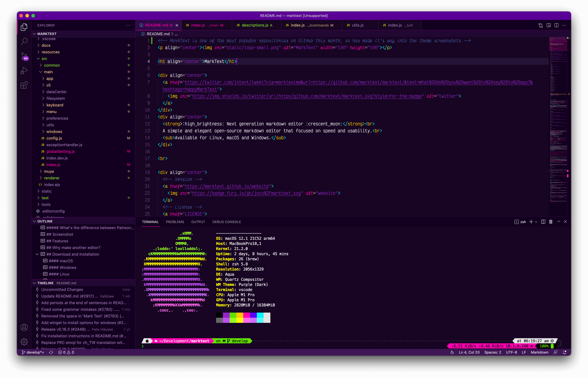The width and height of the screenshot is (588, 378).
Task: Collapse the main folder in explorer
Action: (x=48, y=72)
